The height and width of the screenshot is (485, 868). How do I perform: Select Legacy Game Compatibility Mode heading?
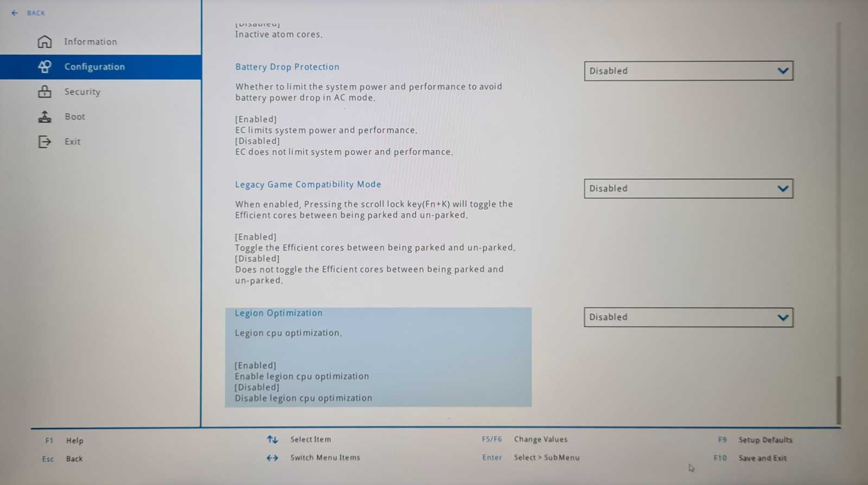tap(308, 184)
